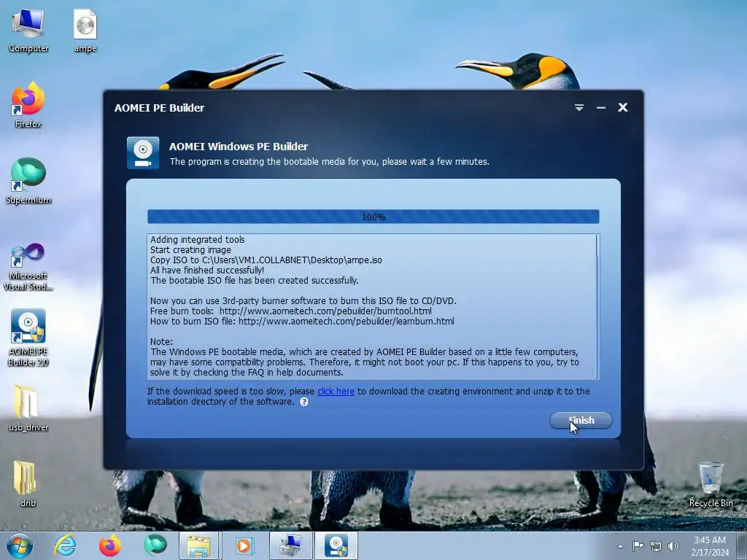Click the log box vertical scrollbar
The width and height of the screenshot is (747, 560).
click(x=597, y=307)
